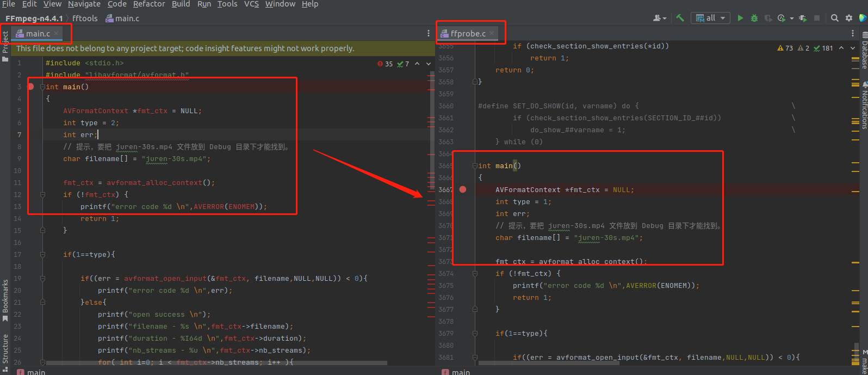Open the user account dropdown
This screenshot has width=868, height=375.
point(660,18)
